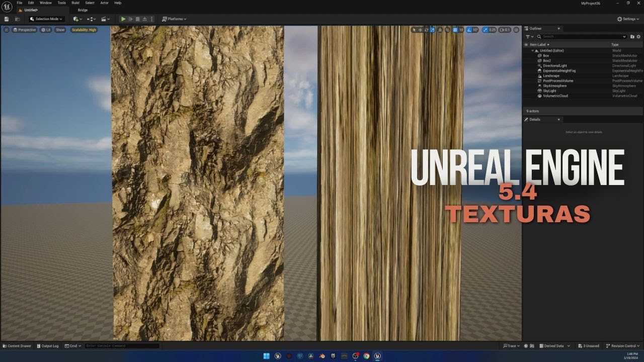Toggle scale snapping icon

486,30
